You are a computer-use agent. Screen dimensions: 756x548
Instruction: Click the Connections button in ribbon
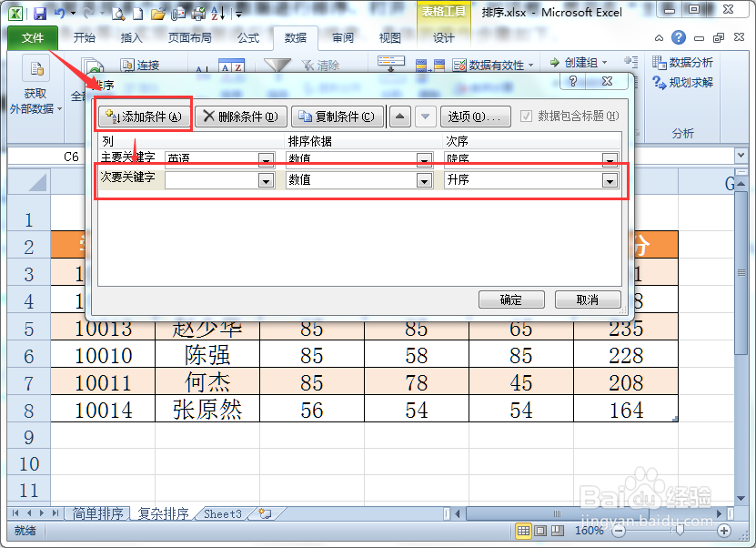(140, 65)
